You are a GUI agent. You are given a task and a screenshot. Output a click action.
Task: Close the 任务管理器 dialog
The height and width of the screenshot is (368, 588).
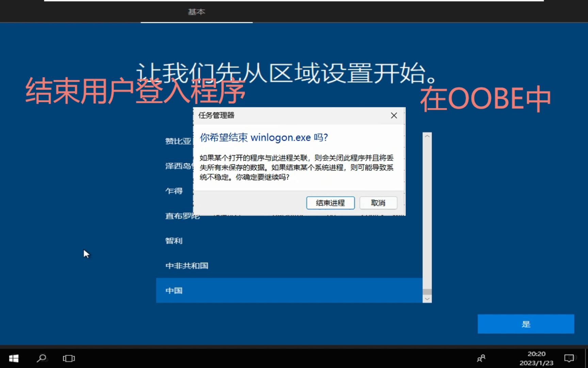[394, 116]
